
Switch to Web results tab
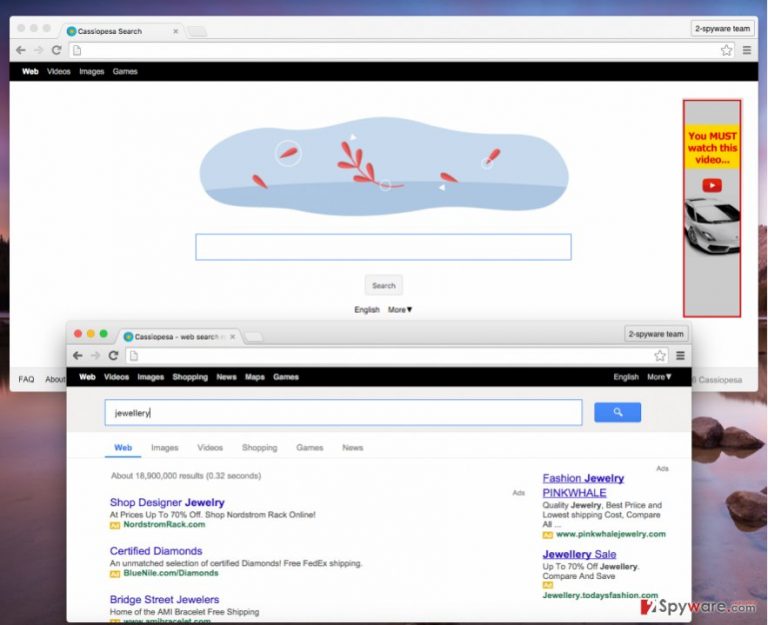pyautogui.click(x=123, y=448)
